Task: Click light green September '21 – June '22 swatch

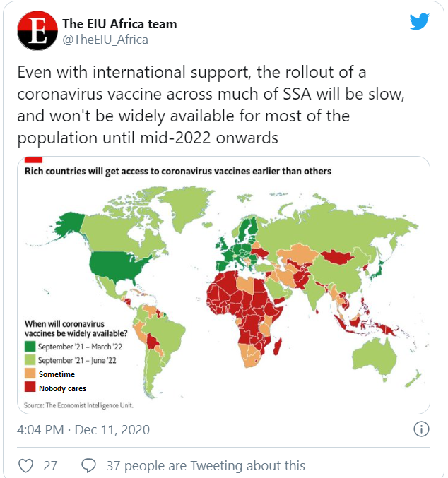Action: 30,360
